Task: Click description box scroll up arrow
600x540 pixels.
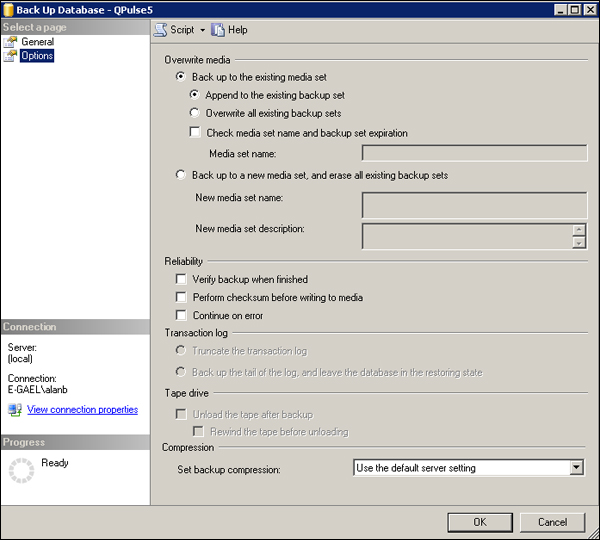Action: coord(579,230)
